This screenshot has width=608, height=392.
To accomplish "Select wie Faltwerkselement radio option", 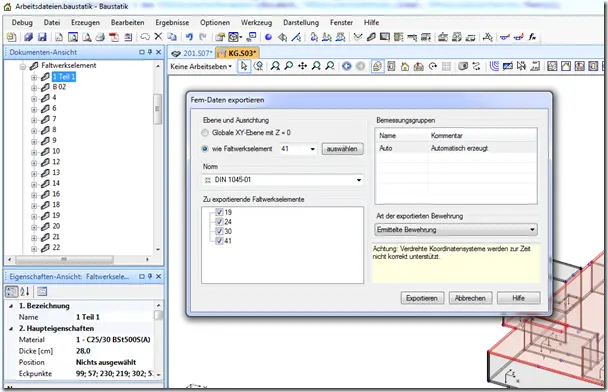I will point(205,149).
